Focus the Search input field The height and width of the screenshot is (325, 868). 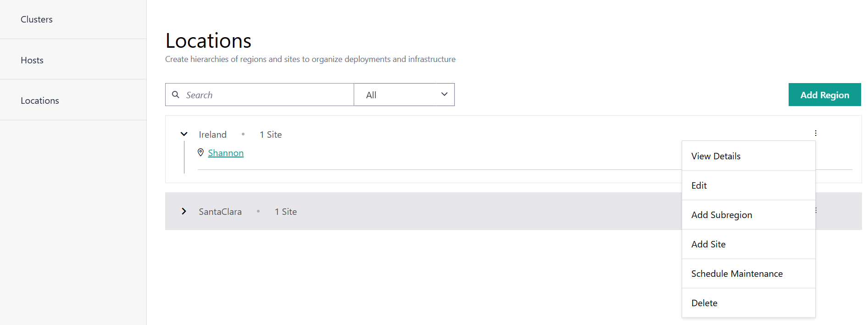click(x=266, y=95)
